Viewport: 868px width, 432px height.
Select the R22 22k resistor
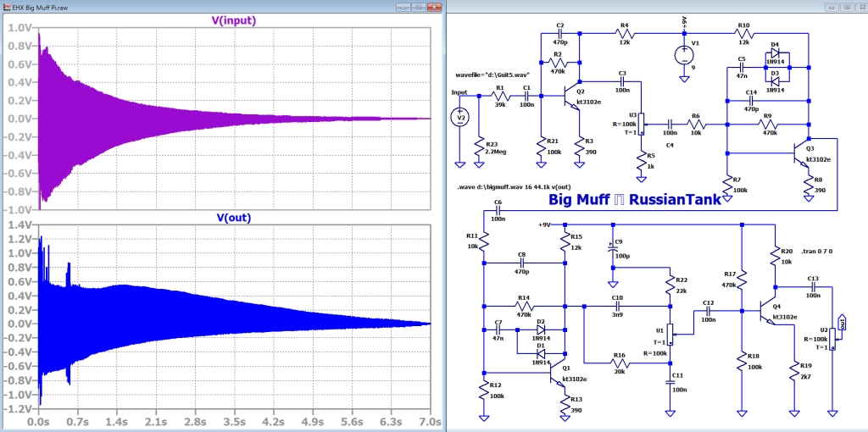point(670,284)
